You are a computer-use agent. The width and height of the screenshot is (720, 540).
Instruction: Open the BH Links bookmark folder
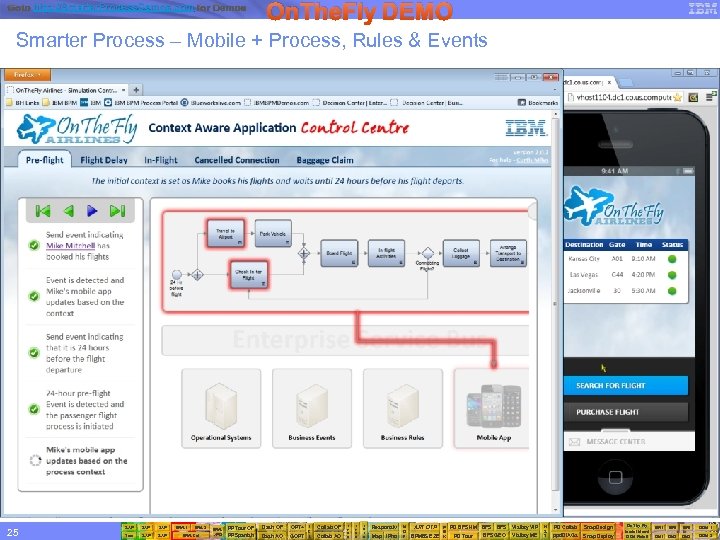(x=23, y=103)
